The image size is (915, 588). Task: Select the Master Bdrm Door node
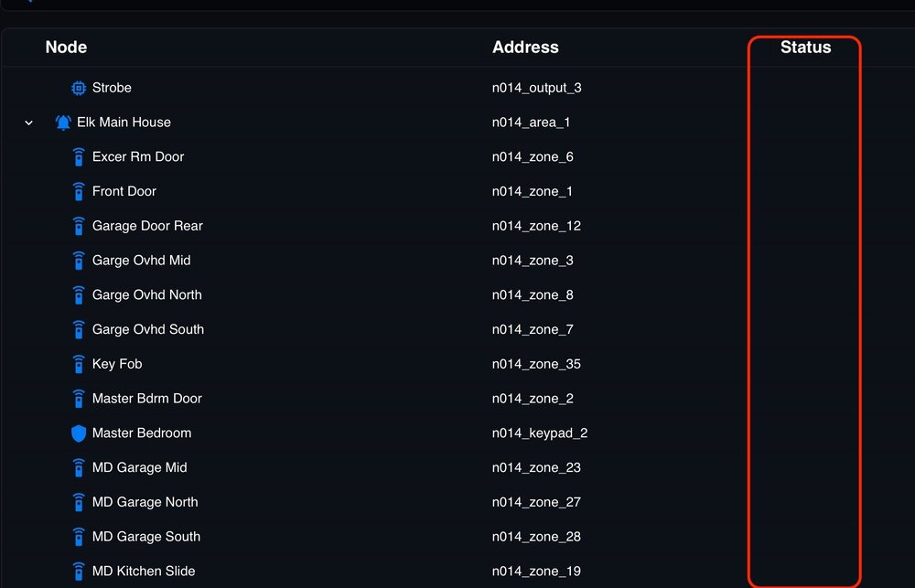tap(145, 399)
